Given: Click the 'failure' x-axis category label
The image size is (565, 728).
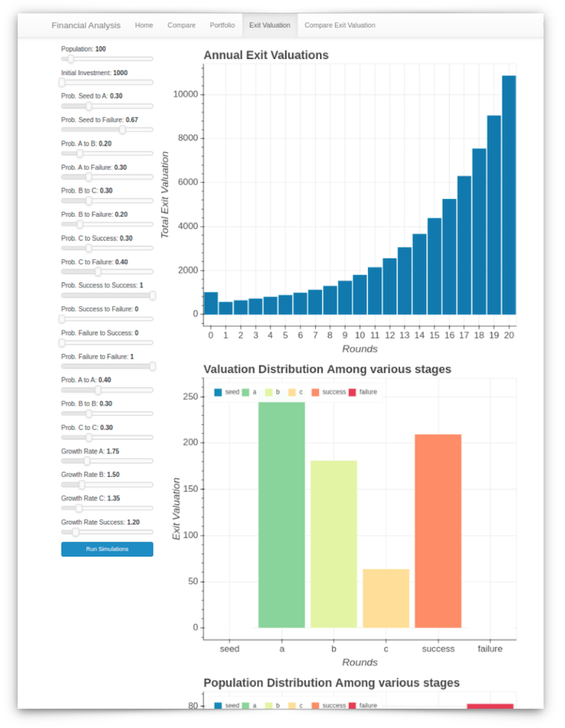Looking at the screenshot, I should (490, 649).
